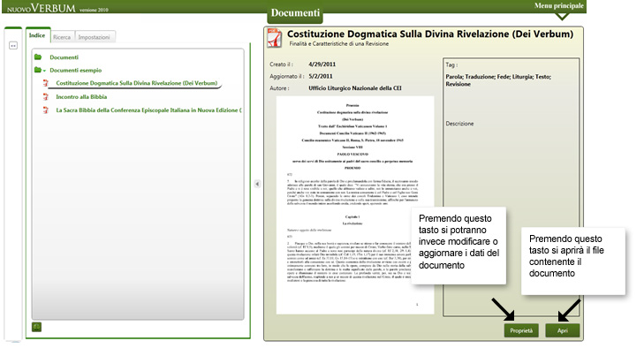Switch to the Ricerca tab
Screen dimensions: 644x356
coord(62,37)
